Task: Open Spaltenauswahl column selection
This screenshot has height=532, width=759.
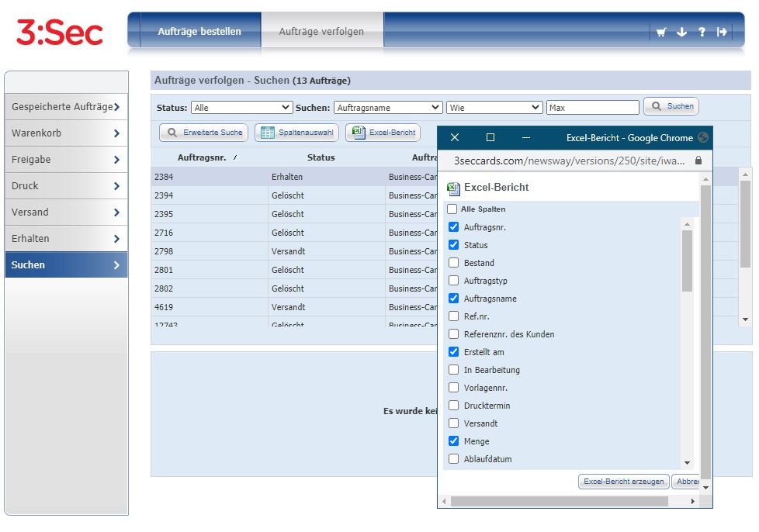Action: [296, 133]
